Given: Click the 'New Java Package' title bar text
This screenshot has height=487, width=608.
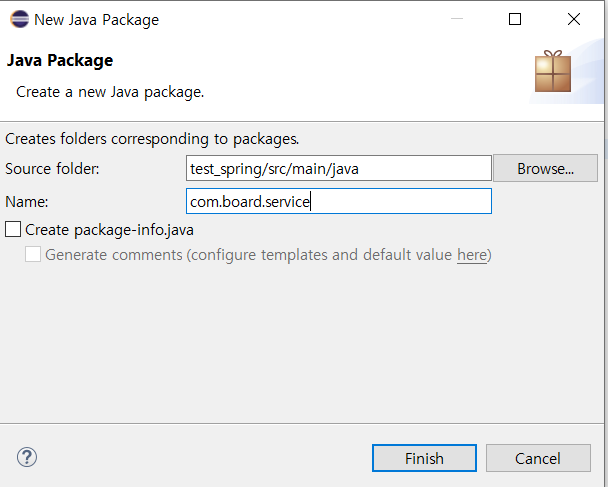Looking at the screenshot, I should pos(97,20).
